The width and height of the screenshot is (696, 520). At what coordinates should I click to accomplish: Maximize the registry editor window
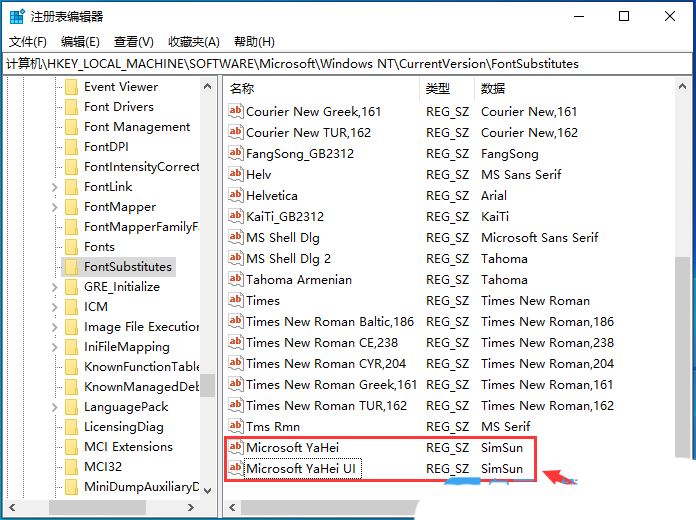click(624, 16)
